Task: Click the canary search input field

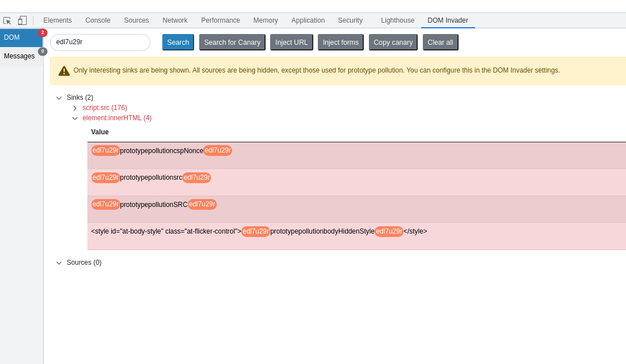Action: (100, 43)
